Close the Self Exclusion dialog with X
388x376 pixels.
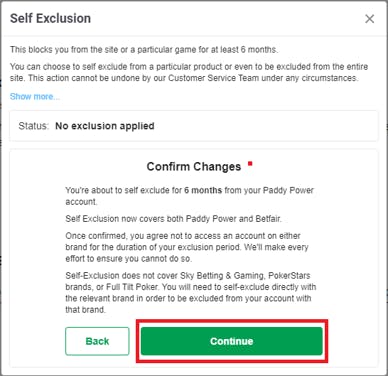pos(369,19)
